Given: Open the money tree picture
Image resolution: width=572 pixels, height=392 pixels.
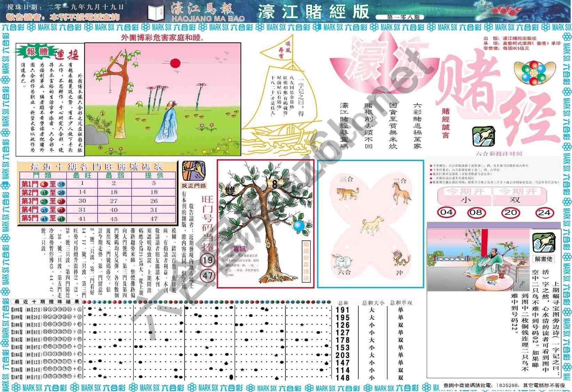Looking at the screenshot, I should tap(265, 224).
